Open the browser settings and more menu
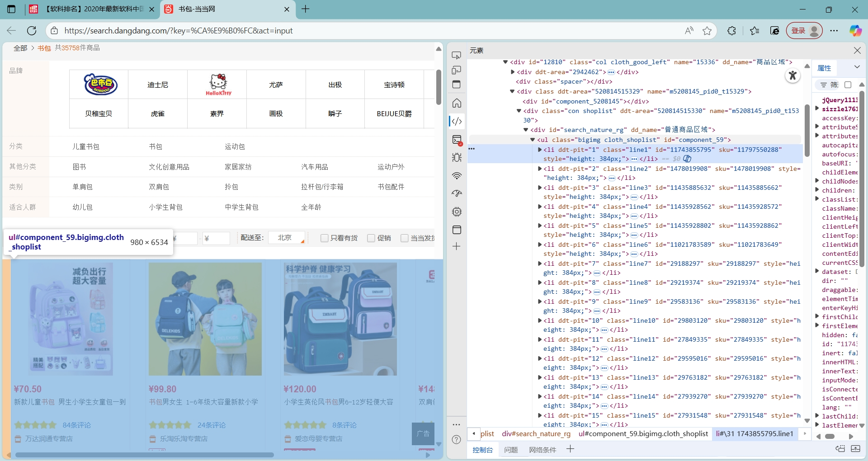The width and height of the screenshot is (868, 461). click(834, 31)
